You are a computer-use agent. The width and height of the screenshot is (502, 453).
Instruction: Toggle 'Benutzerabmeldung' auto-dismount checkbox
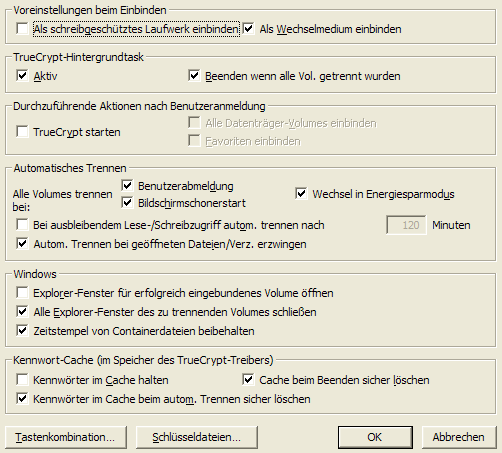(x=127, y=186)
